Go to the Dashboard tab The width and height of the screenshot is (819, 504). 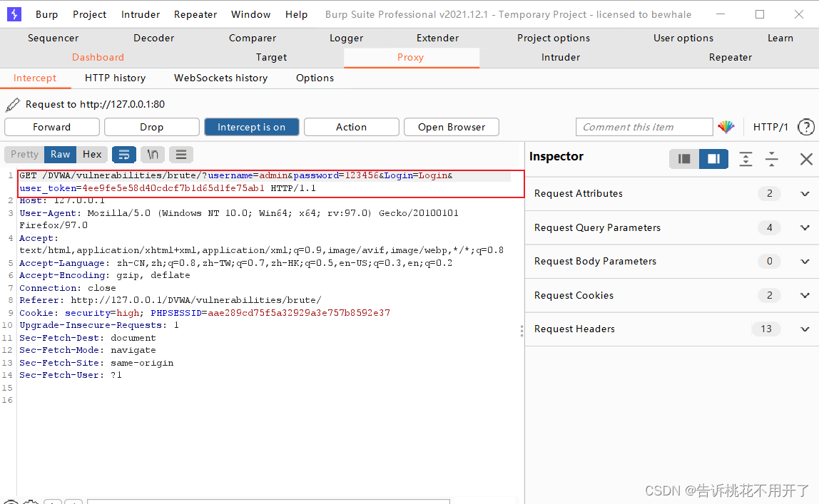(x=98, y=58)
